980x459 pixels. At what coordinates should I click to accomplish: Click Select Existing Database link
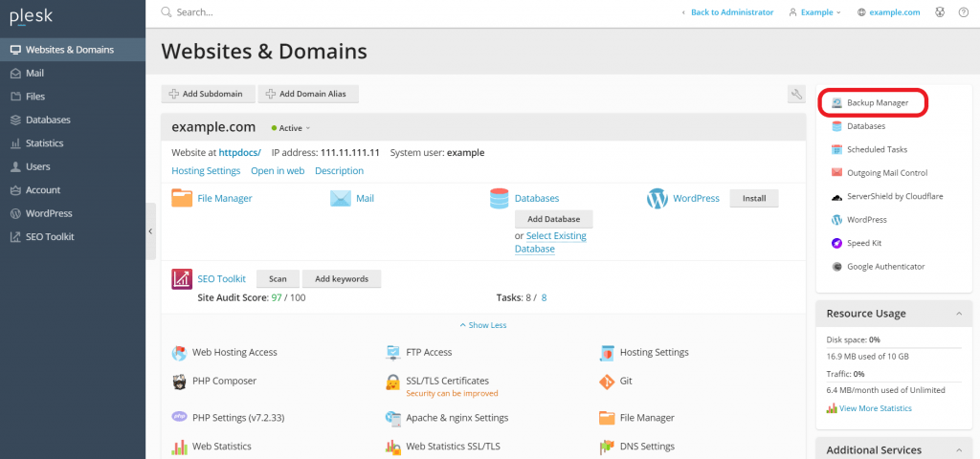point(550,242)
